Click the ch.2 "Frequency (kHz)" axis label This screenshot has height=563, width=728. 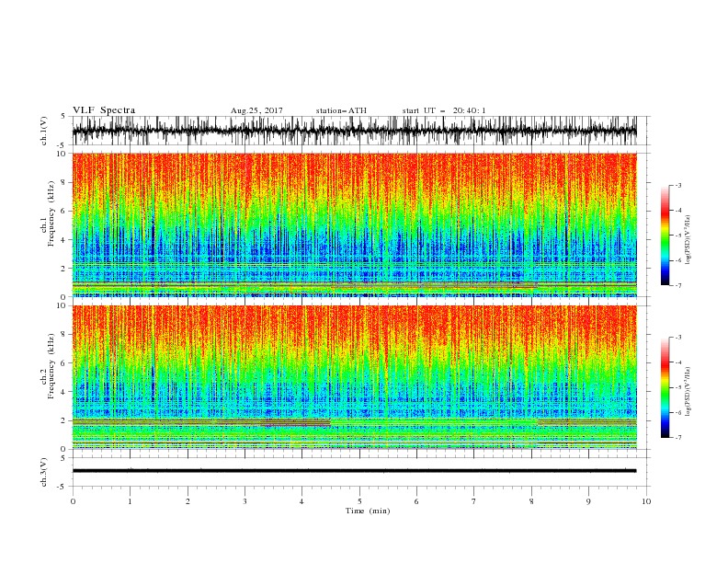[51, 366]
